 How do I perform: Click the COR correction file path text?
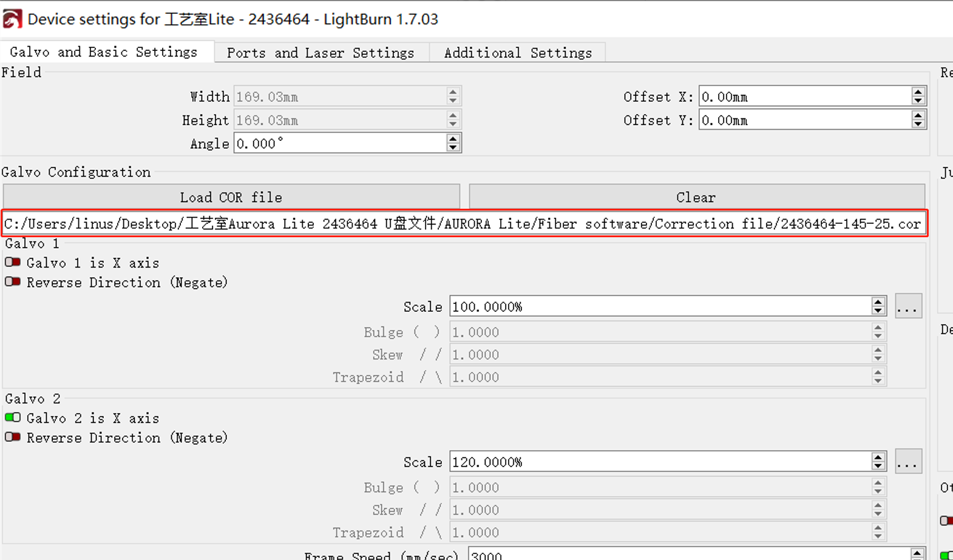[x=463, y=224]
